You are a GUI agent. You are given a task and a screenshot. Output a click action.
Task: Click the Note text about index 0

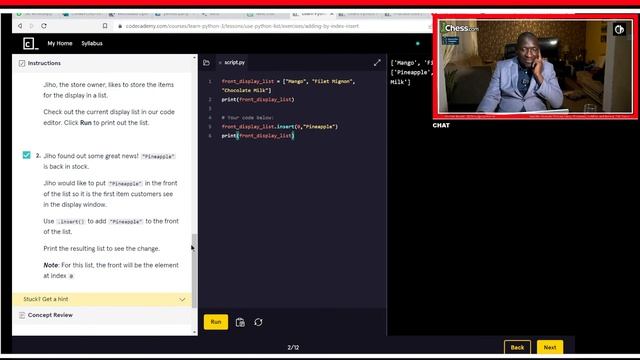pyautogui.click(x=111, y=270)
